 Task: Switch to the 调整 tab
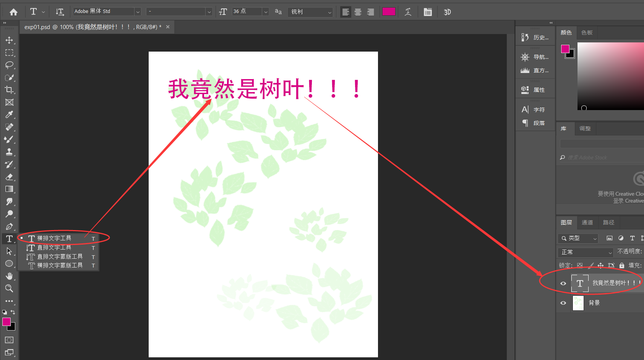585,128
